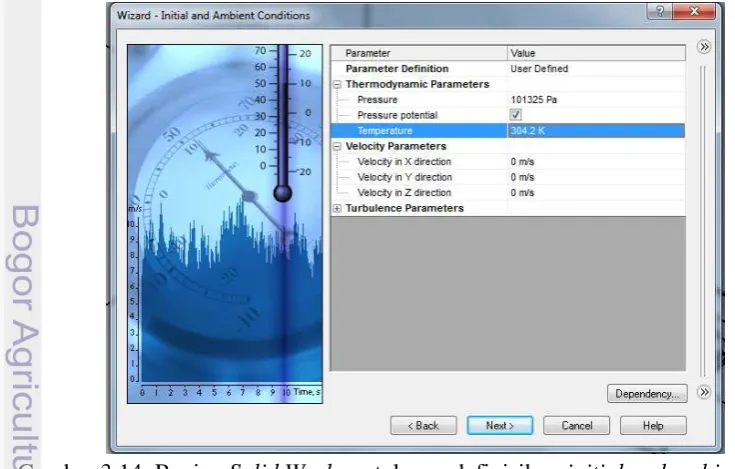Click the Velocity Parameters heading
735x469 pixels.
coord(396,146)
